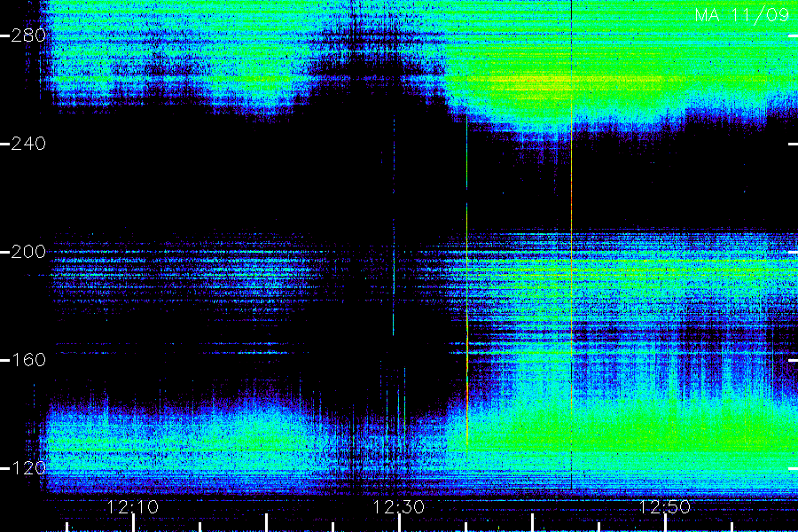Click the 120 frequency axis label
The height and width of the screenshot is (532, 798).
[x=28, y=468]
